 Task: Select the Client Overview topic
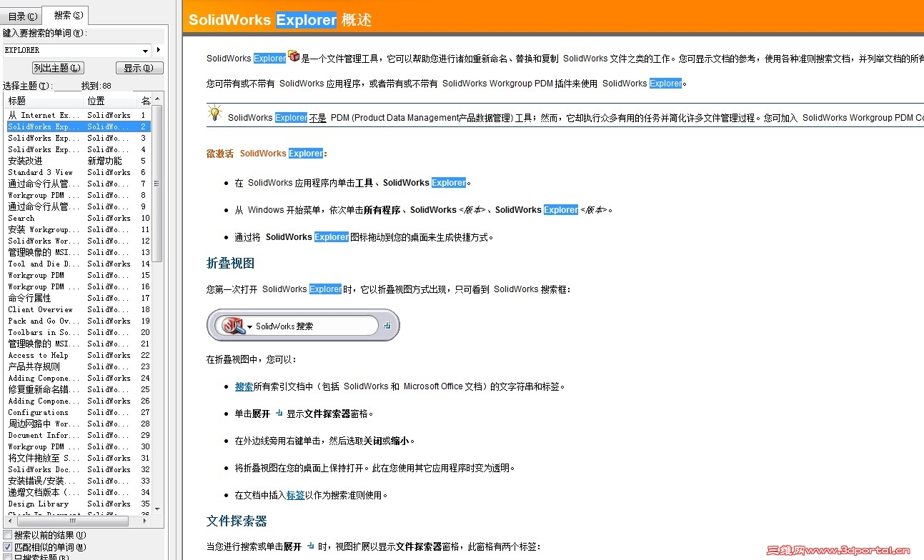pos(79,309)
